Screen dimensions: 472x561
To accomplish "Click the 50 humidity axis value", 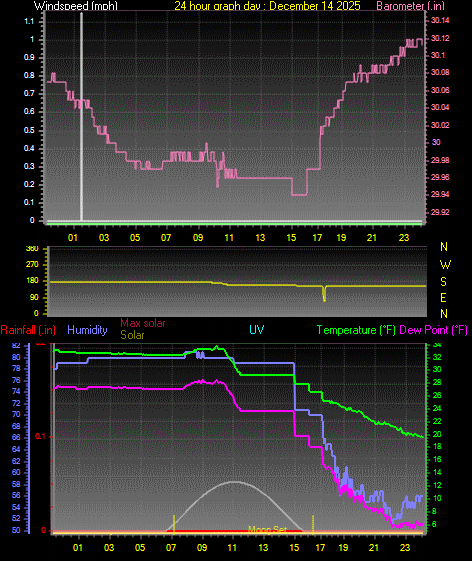I will [16, 530].
